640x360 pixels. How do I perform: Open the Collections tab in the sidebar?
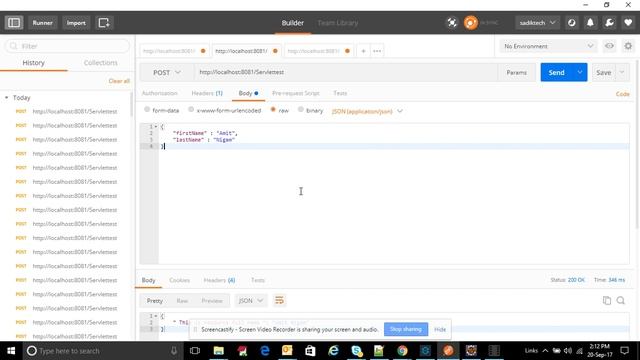point(100,62)
